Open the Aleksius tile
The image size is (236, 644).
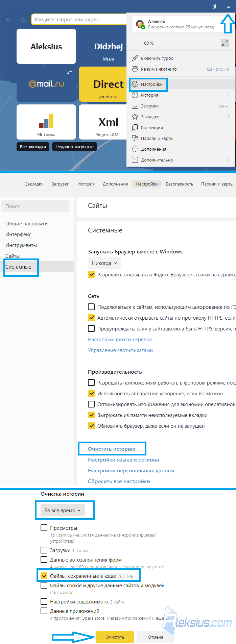pyautogui.click(x=46, y=46)
